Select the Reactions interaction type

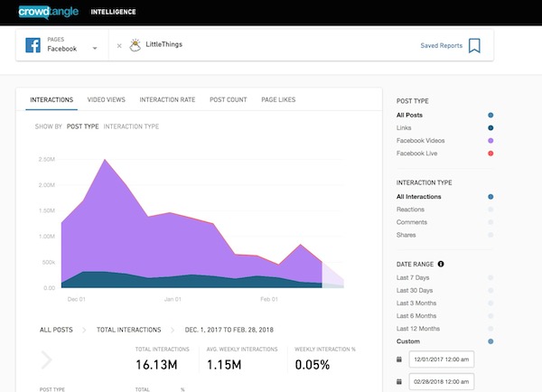coord(413,209)
